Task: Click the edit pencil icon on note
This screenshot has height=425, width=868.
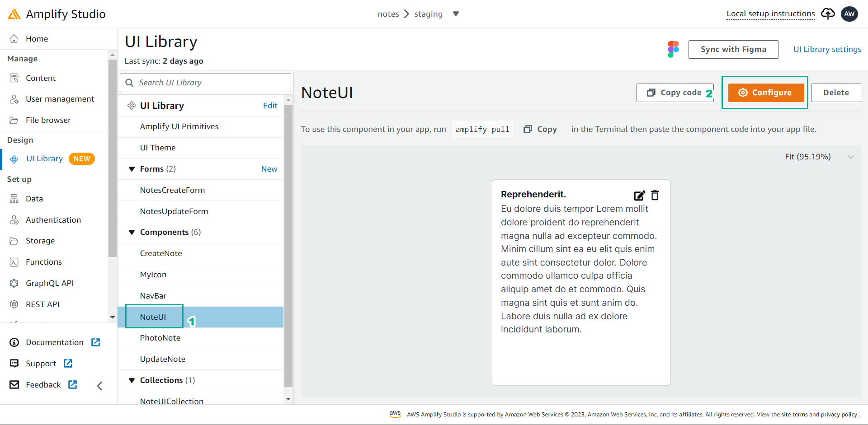Action: (640, 196)
